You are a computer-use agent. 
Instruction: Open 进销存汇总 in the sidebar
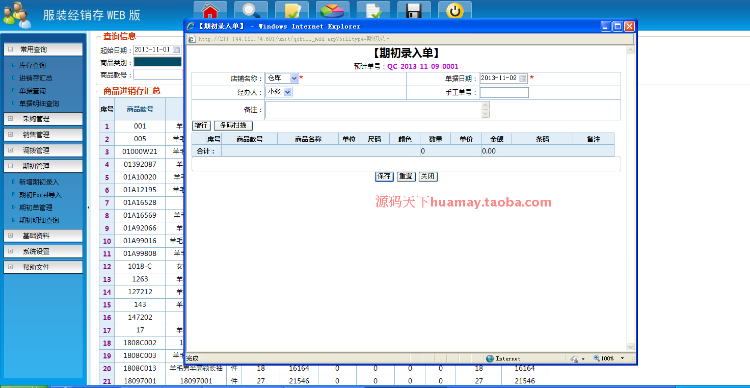[x=35, y=78]
